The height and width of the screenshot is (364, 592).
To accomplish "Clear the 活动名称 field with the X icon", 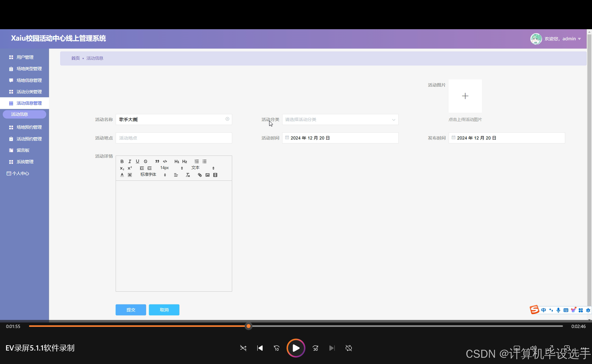I will coord(227,119).
